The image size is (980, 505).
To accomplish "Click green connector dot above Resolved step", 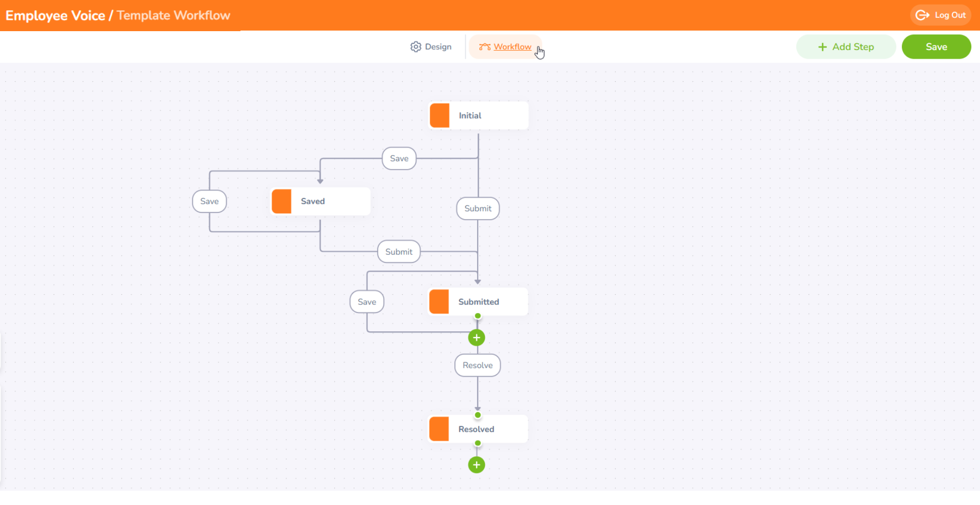I will tap(478, 415).
